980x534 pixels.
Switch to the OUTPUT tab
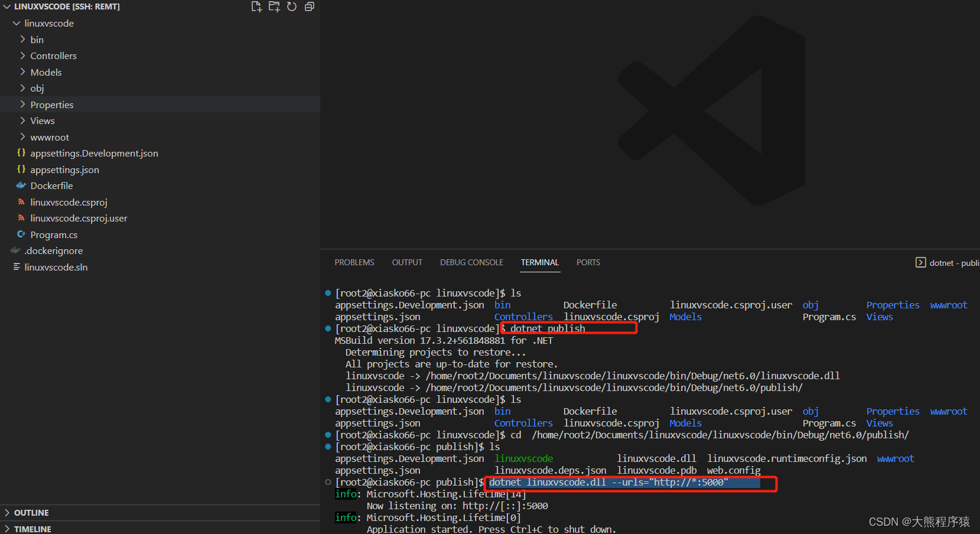[407, 262]
